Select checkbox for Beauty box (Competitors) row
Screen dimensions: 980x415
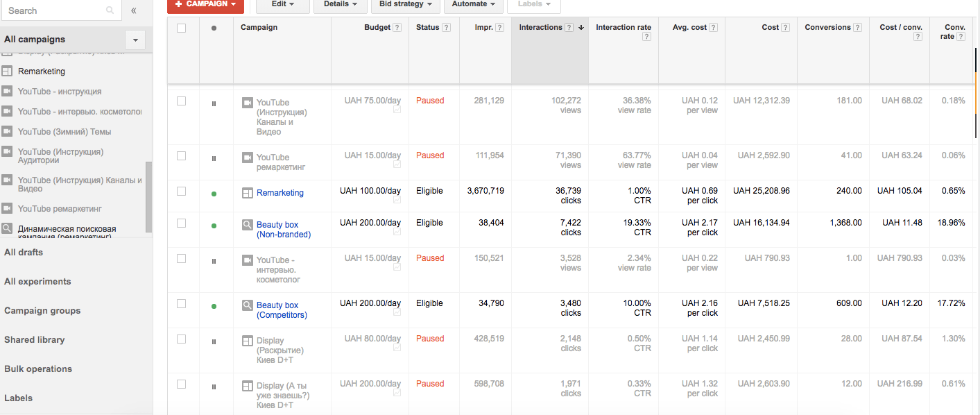(x=182, y=303)
